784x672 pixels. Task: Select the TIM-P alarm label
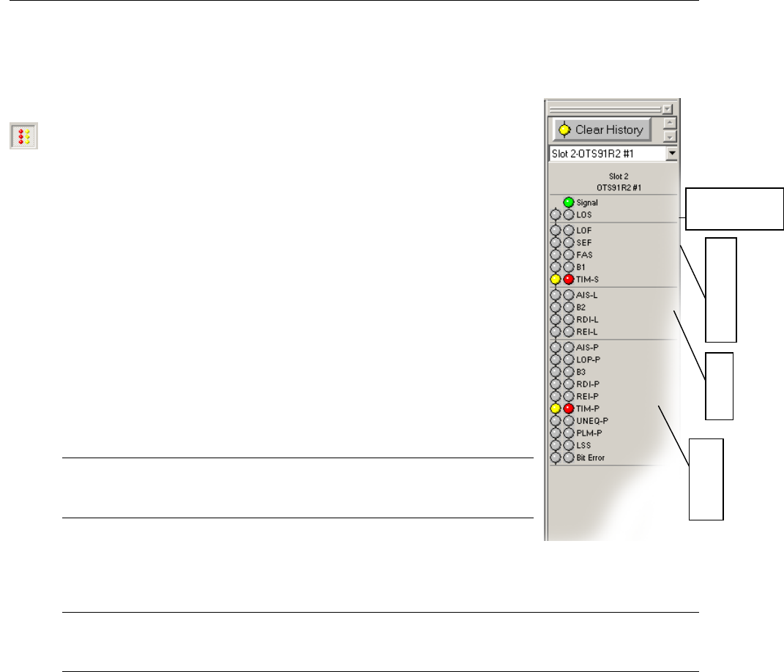pyautogui.click(x=588, y=408)
